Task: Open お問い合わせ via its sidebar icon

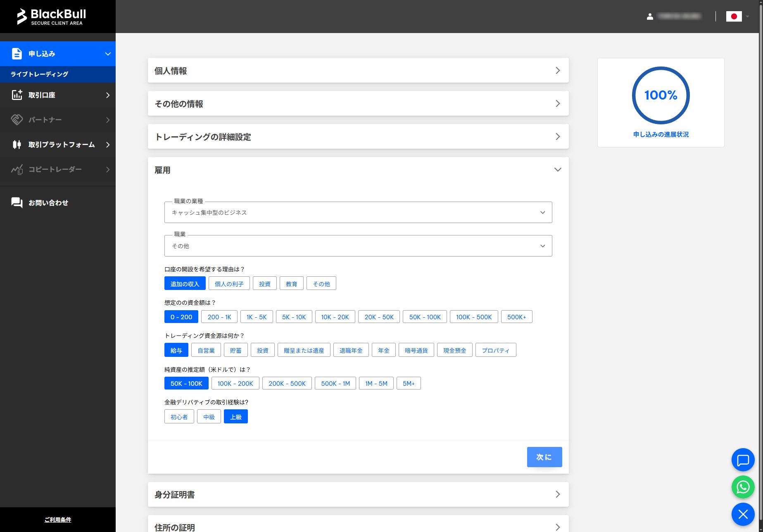Action: tap(17, 202)
